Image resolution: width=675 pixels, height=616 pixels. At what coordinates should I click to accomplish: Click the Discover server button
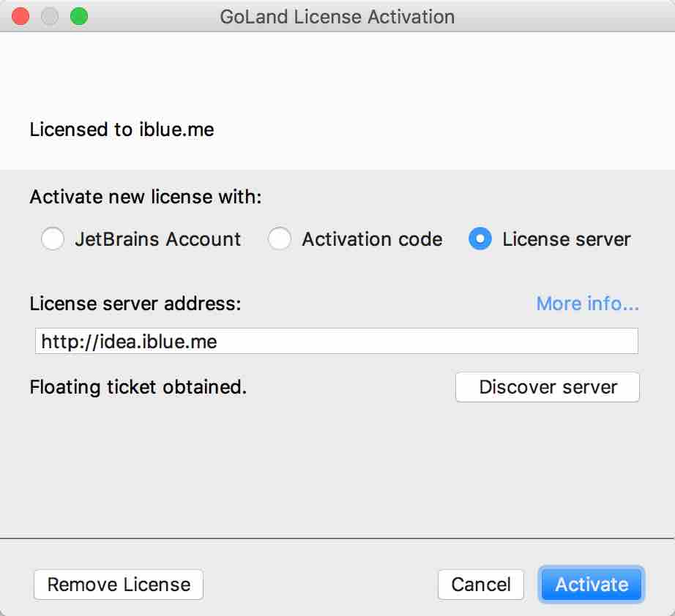pyautogui.click(x=548, y=387)
